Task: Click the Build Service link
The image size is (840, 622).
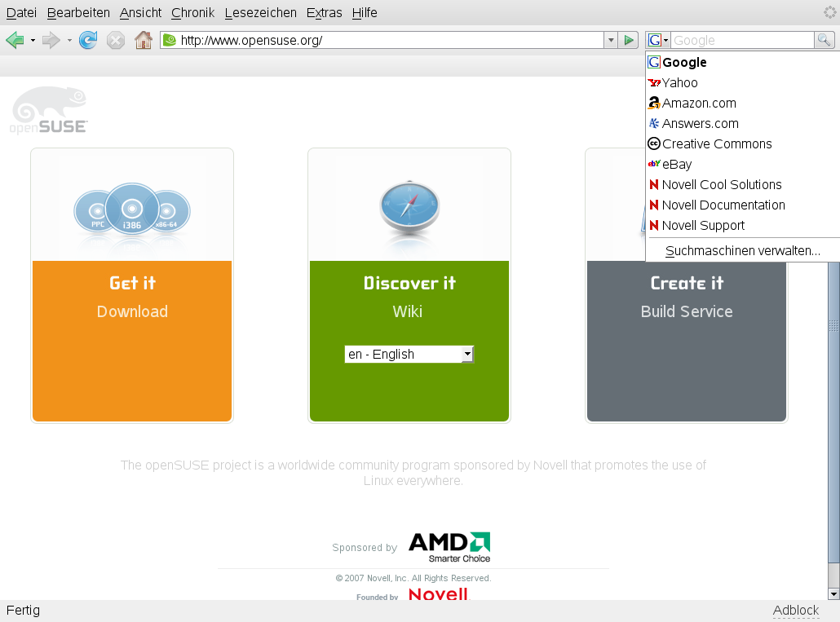Action: [x=687, y=311]
